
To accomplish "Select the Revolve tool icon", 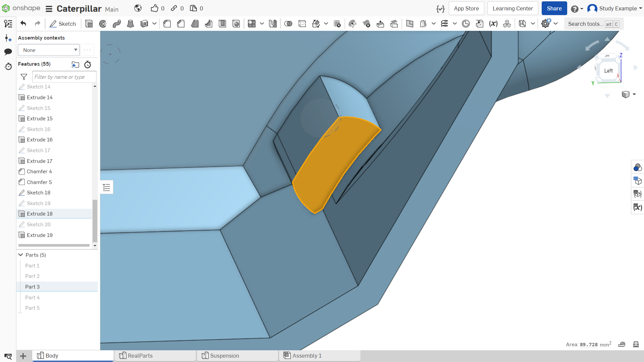I will point(103,24).
